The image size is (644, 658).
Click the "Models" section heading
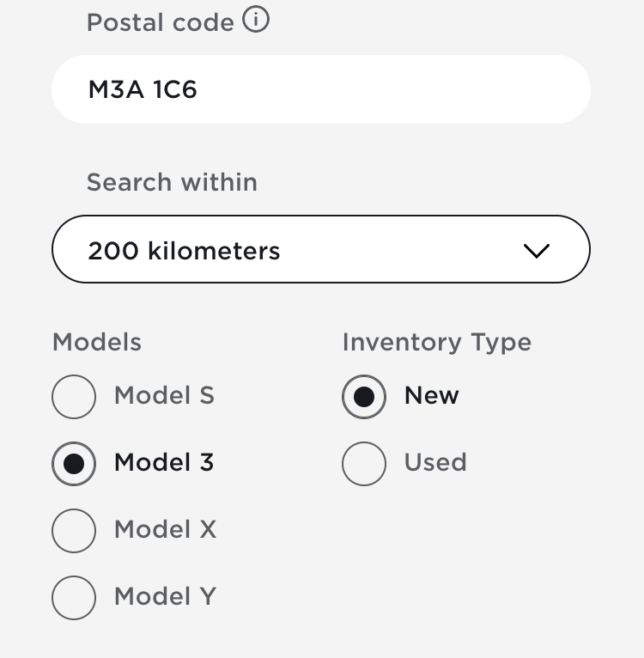[97, 342]
